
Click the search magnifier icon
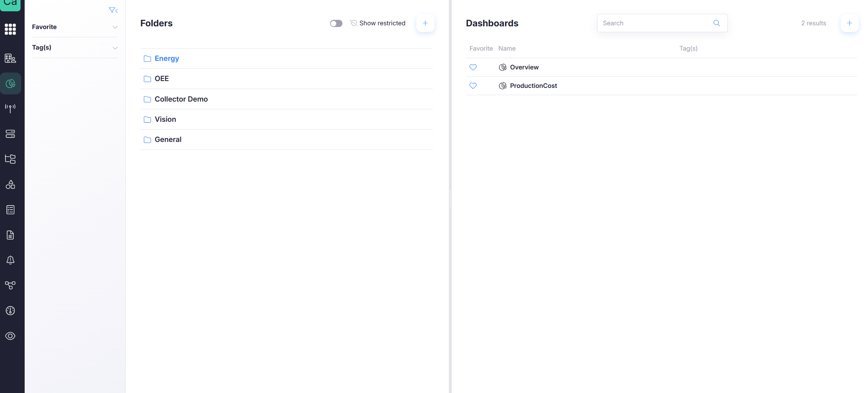(717, 23)
